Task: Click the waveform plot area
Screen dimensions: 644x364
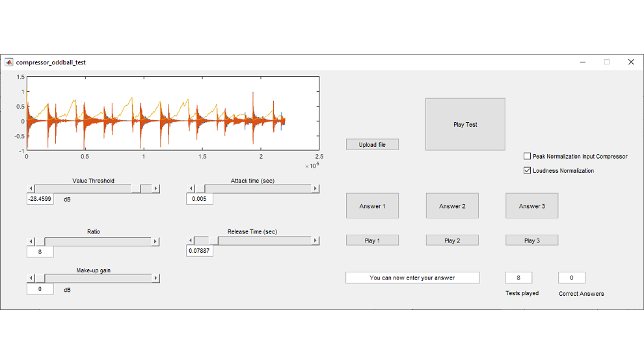Action: (173, 113)
